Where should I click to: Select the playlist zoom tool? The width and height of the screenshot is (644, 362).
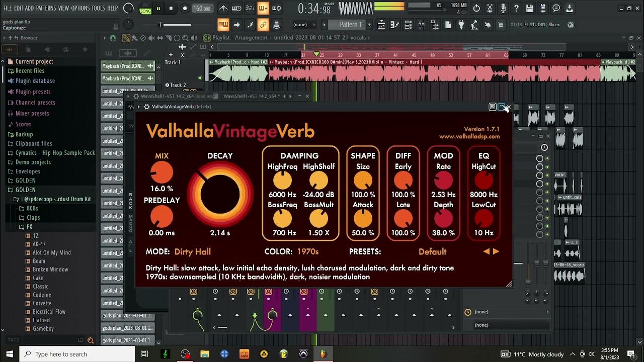tap(185, 38)
